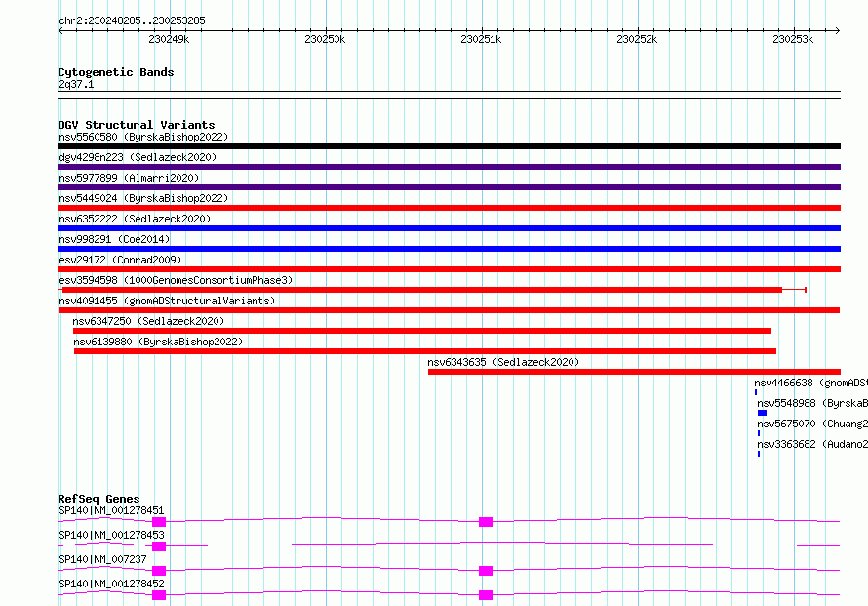Screen dimensions: 868x606
Task: Click the 230252k ruler tick label
Action: tap(637, 39)
